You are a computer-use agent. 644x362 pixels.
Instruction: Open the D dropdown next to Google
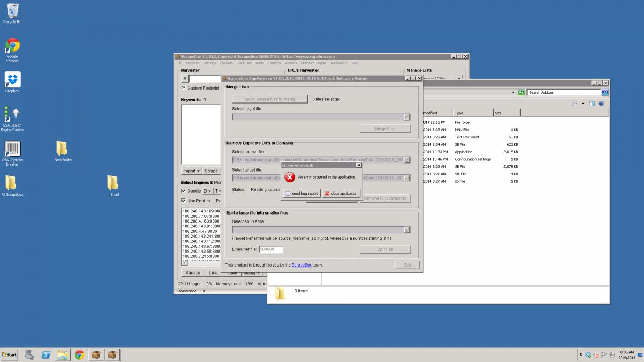point(208,191)
